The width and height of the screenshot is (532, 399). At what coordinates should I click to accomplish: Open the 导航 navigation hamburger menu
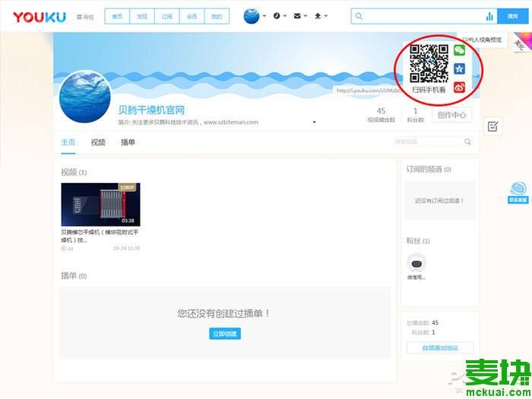click(x=85, y=17)
